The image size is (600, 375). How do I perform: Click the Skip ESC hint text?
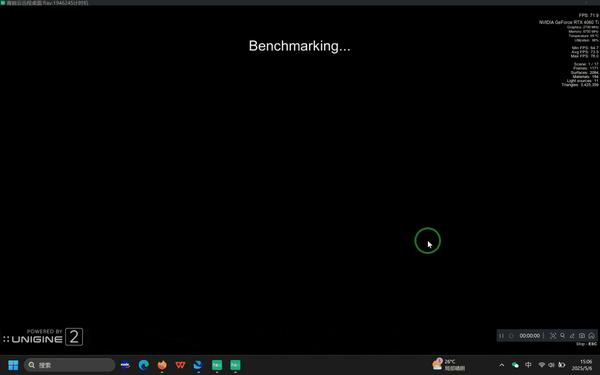coord(586,344)
